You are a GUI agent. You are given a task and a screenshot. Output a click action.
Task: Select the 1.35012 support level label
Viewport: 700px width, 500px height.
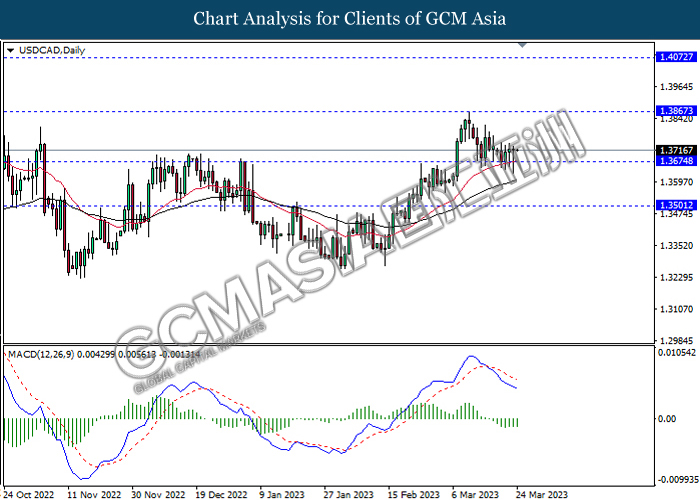[x=676, y=205]
